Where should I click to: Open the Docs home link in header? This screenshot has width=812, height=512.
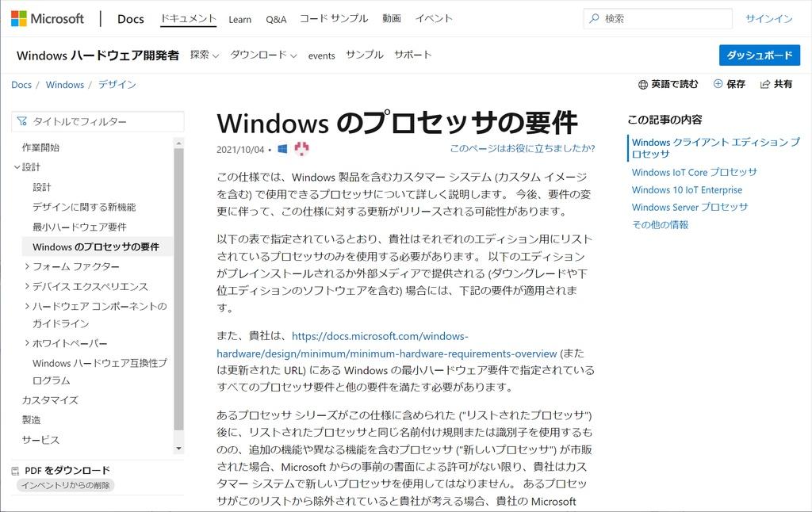(x=131, y=19)
